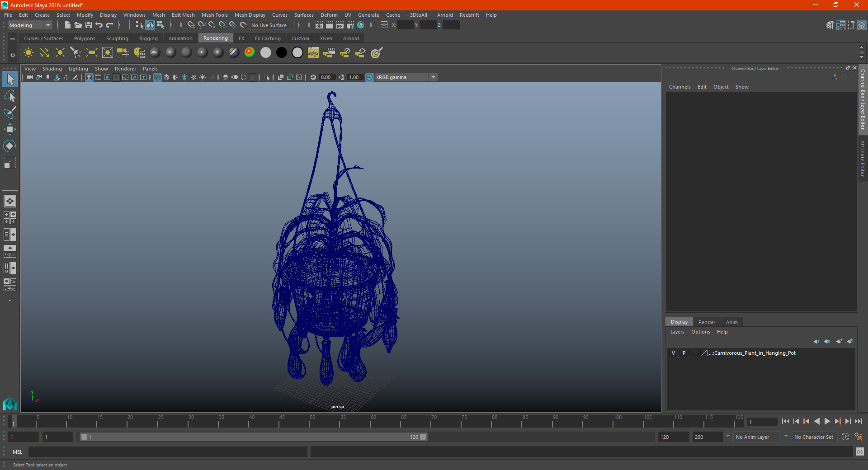Image resolution: width=868 pixels, height=470 pixels.
Task: Toggle the sRGB color management button
Action: (369, 77)
